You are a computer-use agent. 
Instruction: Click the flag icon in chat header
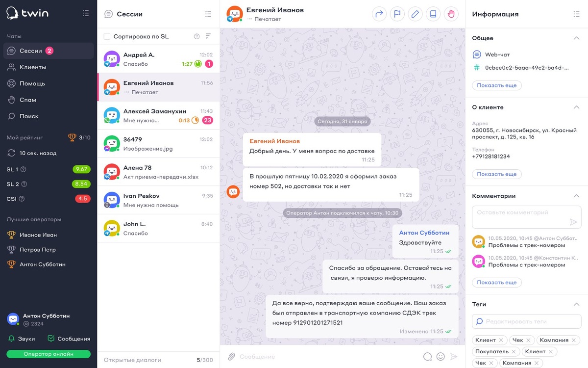[x=397, y=14]
